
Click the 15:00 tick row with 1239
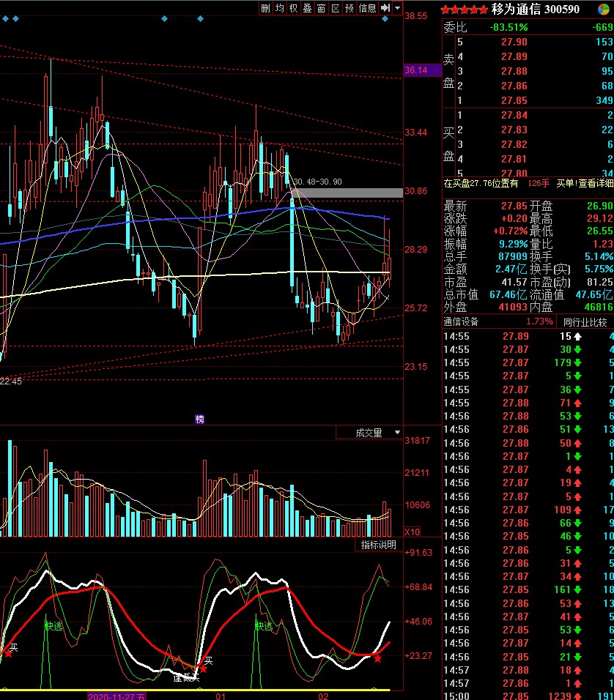coord(528,696)
